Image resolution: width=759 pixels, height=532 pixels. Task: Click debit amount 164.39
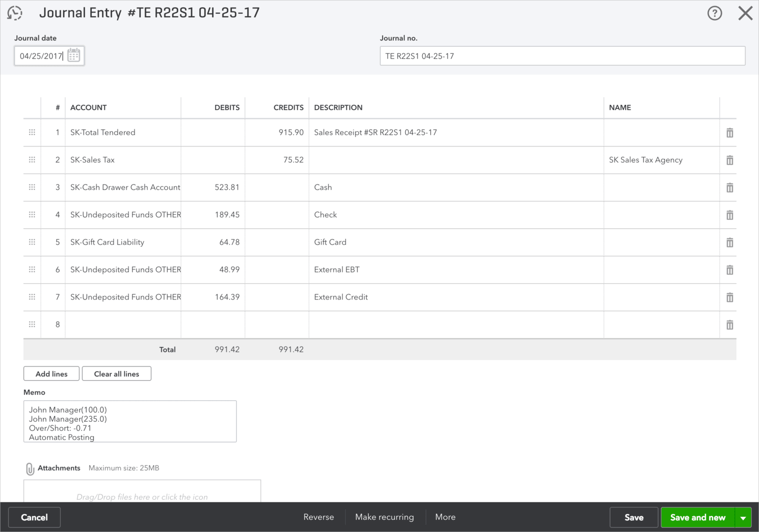pyautogui.click(x=227, y=297)
